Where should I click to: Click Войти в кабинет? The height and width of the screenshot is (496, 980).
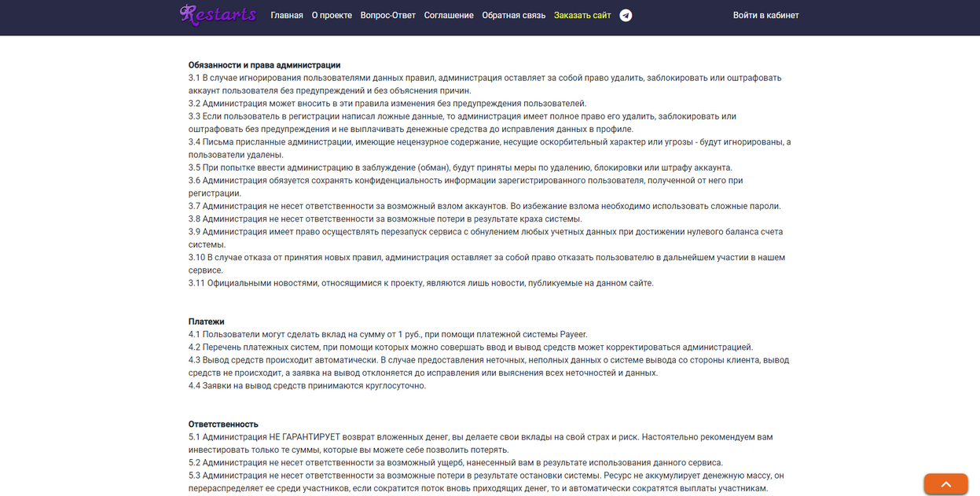pos(766,15)
